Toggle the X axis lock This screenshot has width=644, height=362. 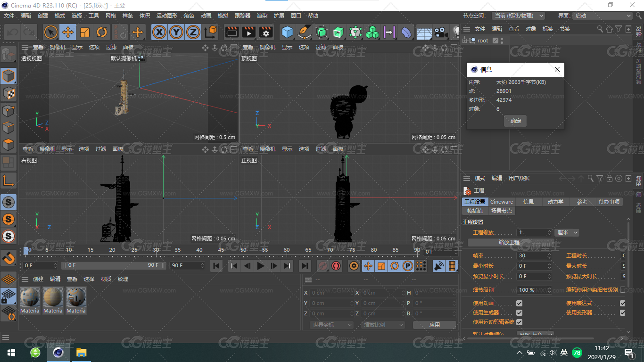pos(160,32)
